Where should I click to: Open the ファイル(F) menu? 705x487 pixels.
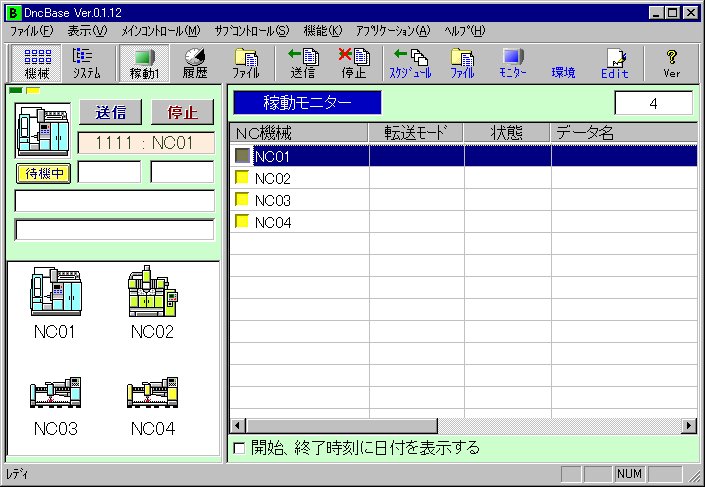pyautogui.click(x=31, y=31)
